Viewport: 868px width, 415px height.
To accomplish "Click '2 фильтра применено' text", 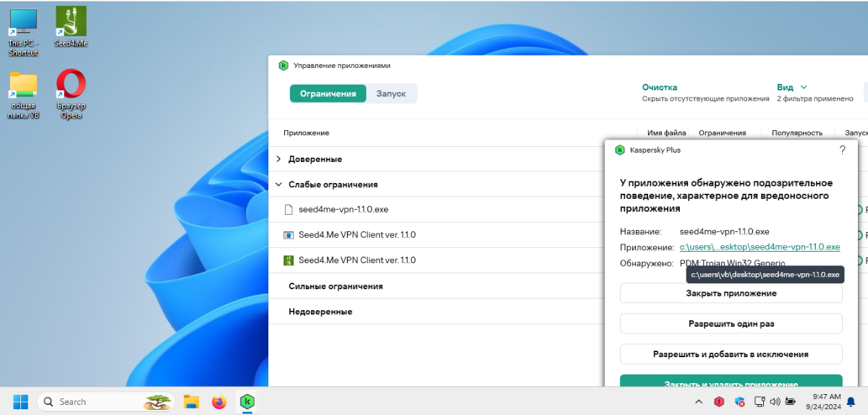I will tap(815, 99).
